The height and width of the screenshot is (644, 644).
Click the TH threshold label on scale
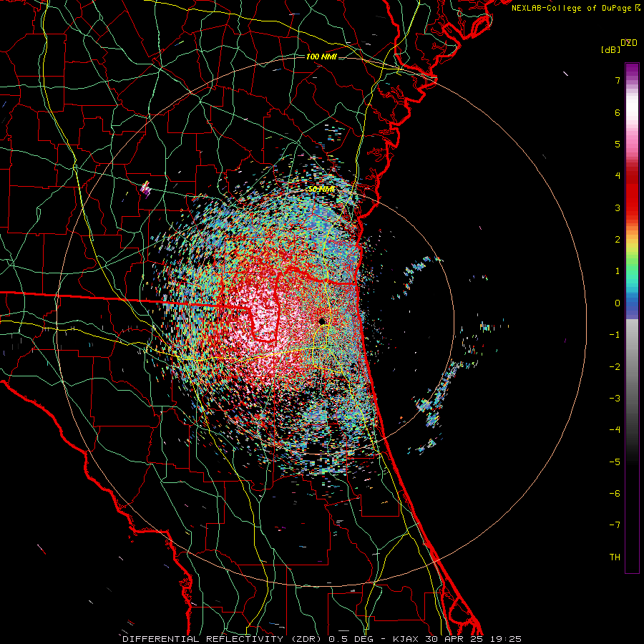615,557
